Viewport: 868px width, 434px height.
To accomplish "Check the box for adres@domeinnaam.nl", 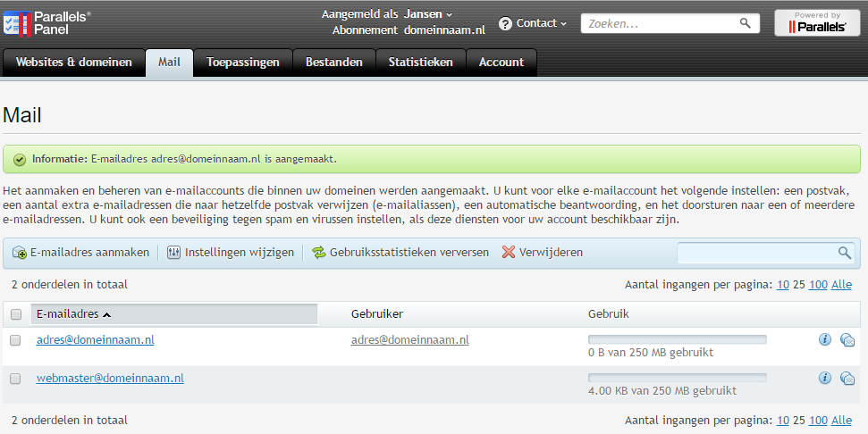I will (x=15, y=340).
